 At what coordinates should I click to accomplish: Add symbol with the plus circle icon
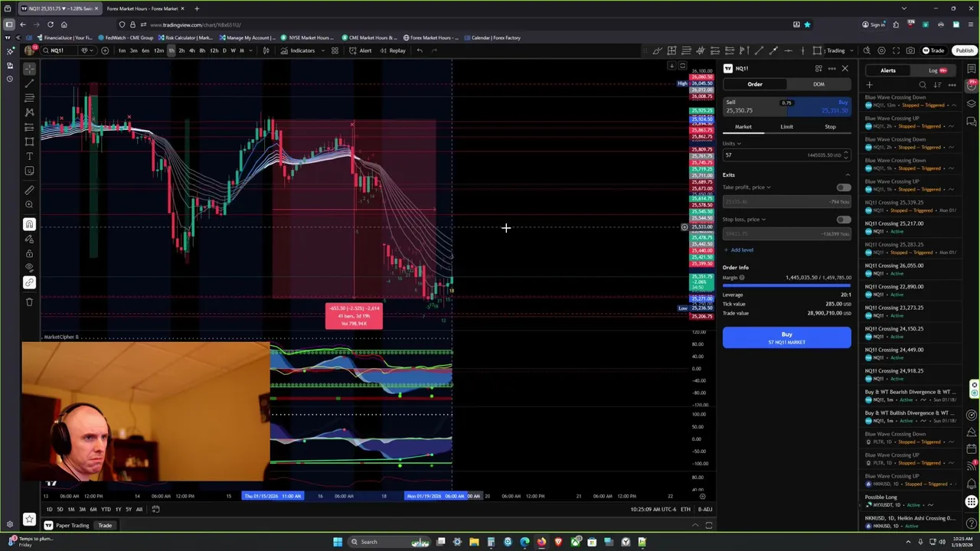[x=105, y=51]
